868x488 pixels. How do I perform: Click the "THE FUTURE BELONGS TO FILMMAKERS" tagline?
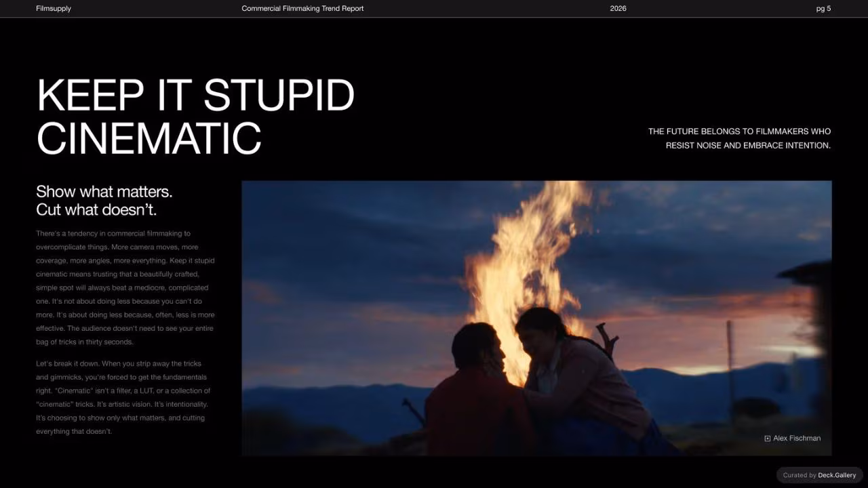pos(739,138)
